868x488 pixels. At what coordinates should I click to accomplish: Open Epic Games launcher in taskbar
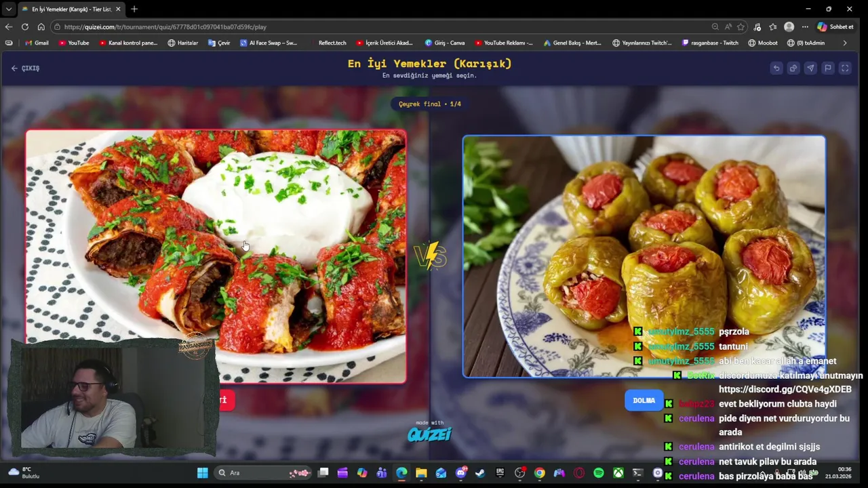coord(500,473)
